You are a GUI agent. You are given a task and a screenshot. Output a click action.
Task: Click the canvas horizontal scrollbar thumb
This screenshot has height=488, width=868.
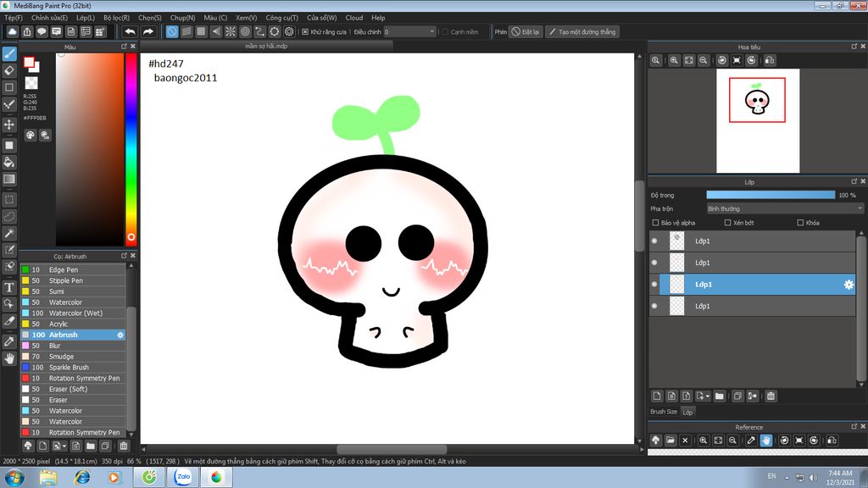point(392,449)
